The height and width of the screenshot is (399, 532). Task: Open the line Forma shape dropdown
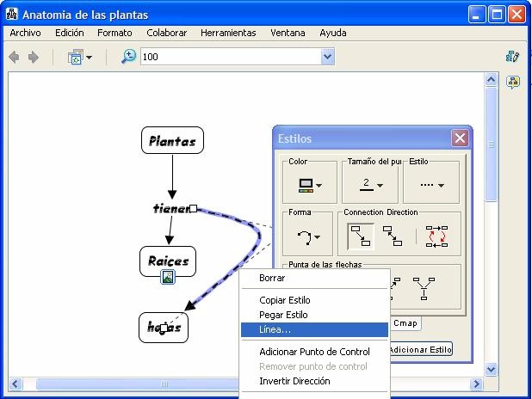point(309,236)
